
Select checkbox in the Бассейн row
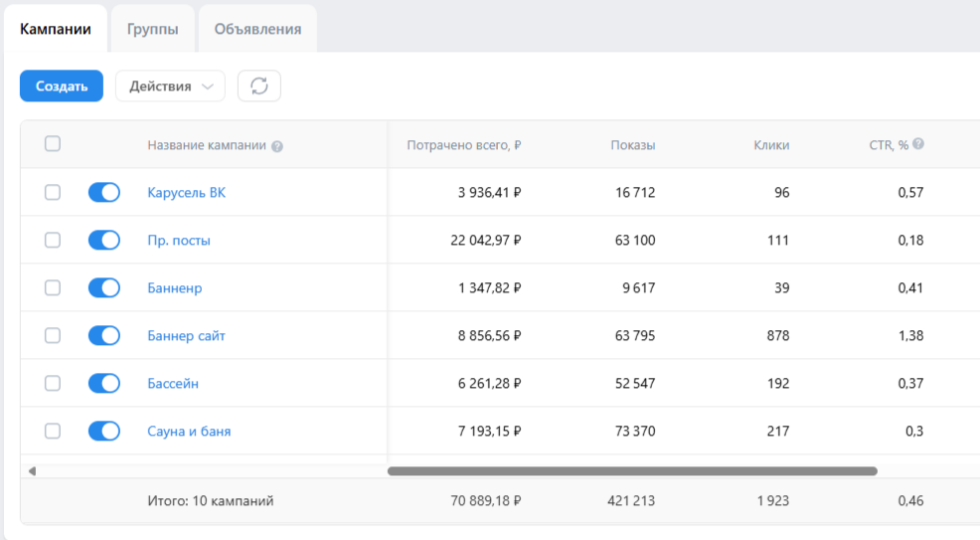click(53, 383)
